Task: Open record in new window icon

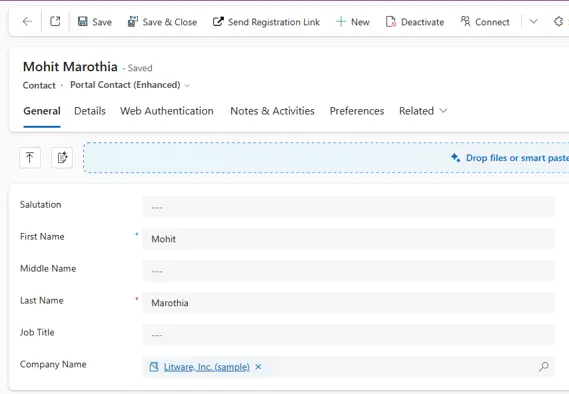Action: point(55,21)
